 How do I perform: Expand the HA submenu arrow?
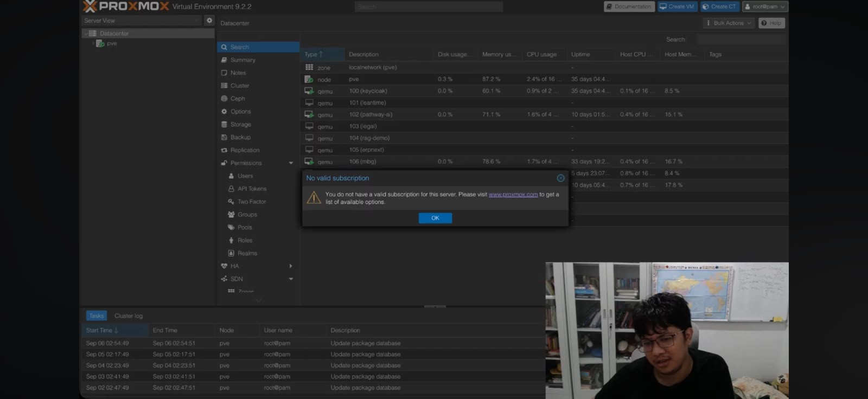291,266
